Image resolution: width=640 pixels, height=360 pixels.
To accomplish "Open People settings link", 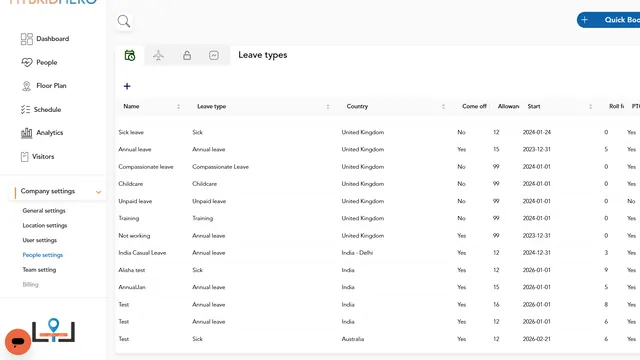I will pos(43,255).
